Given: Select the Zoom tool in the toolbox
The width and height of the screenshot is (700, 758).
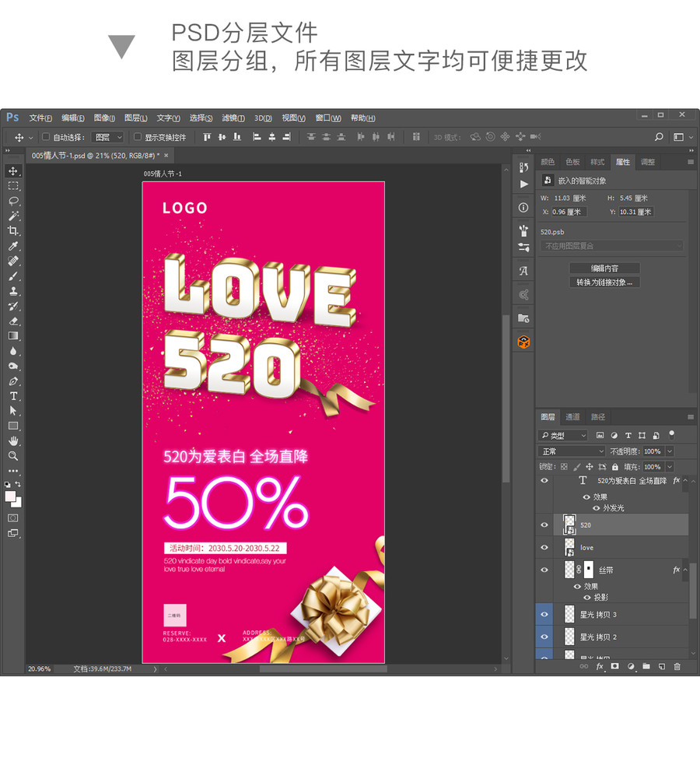Looking at the screenshot, I should tap(13, 456).
